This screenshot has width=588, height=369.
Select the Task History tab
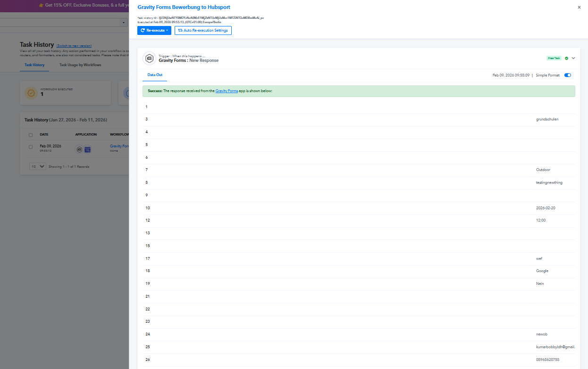point(34,65)
